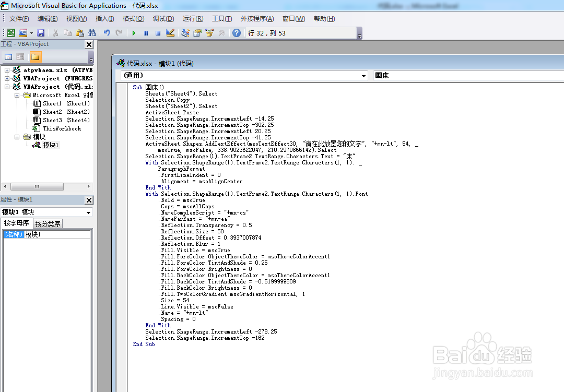The image size is (564, 392).
Task: Close the 属性 - 模块1 panel
Action: pos(89,200)
